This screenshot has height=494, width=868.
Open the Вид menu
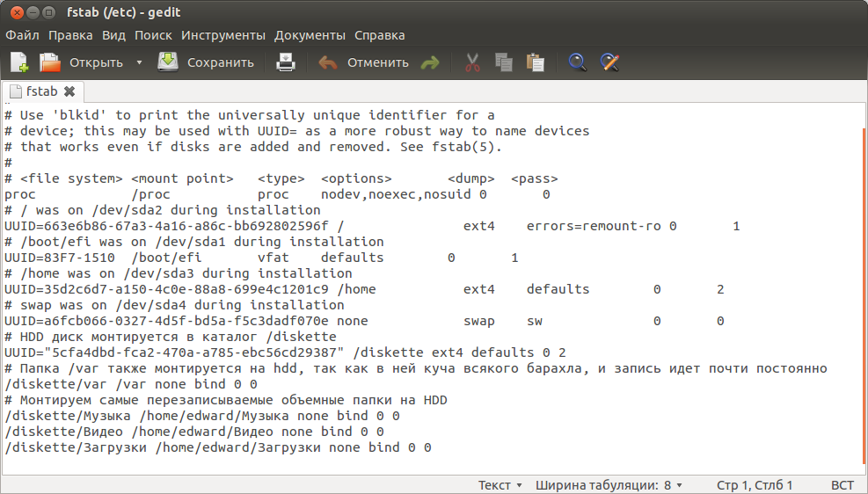(113, 35)
